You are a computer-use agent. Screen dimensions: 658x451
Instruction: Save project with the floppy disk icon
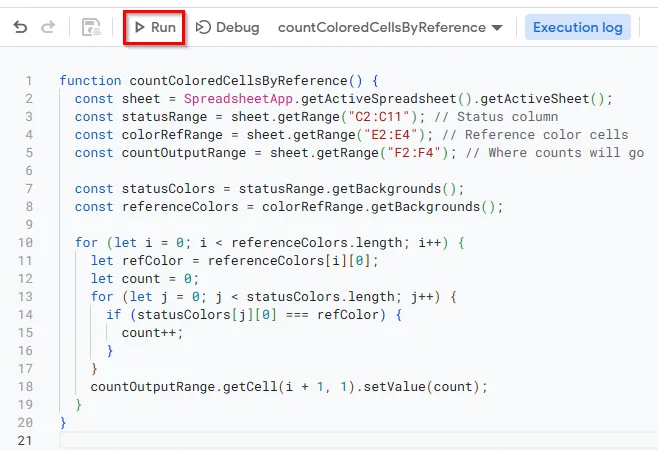pyautogui.click(x=91, y=27)
